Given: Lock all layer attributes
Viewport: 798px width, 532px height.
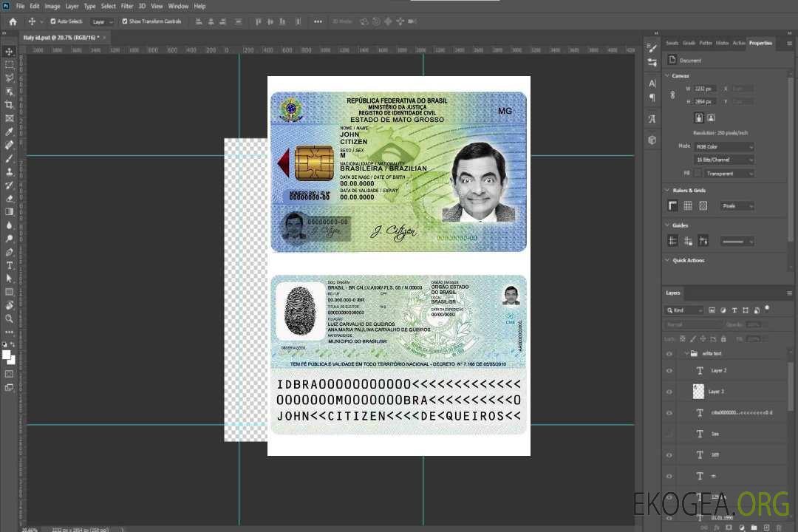Looking at the screenshot, I should pyautogui.click(x=723, y=338).
